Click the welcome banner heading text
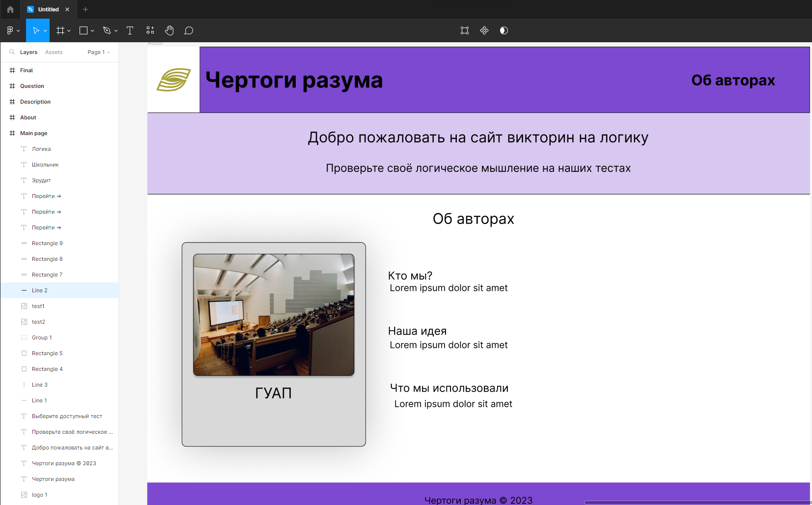Screen dimensions: 812x505 coord(478,138)
